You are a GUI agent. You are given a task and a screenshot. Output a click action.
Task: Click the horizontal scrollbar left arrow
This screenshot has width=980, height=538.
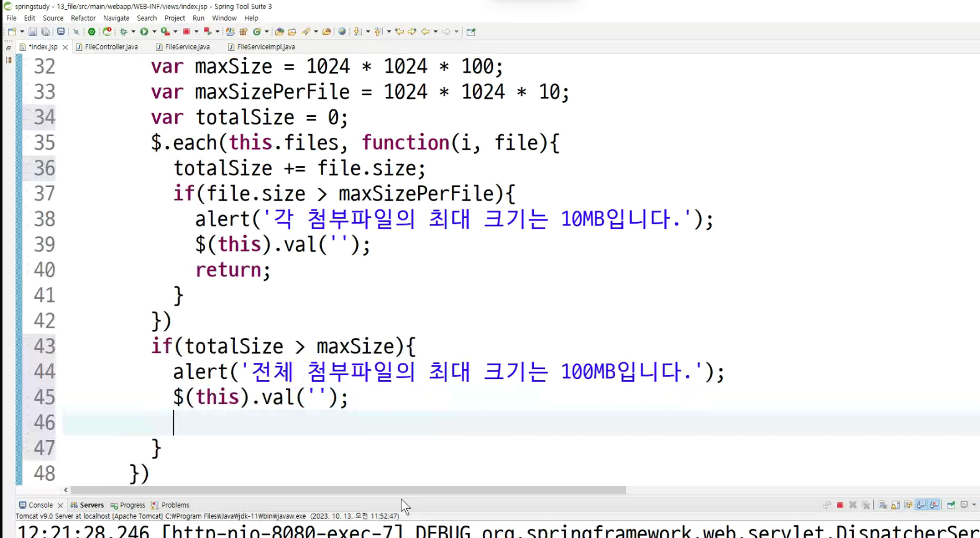66,490
